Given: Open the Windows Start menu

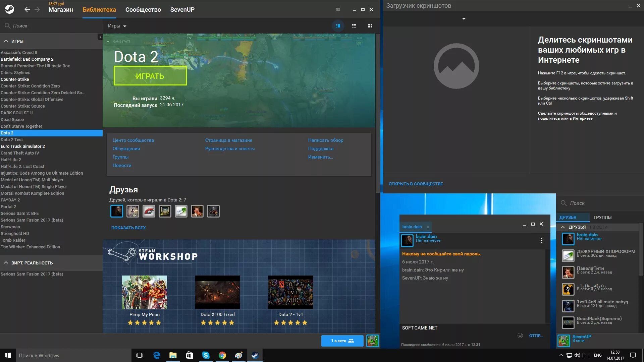Looking at the screenshot, I should (8, 355).
